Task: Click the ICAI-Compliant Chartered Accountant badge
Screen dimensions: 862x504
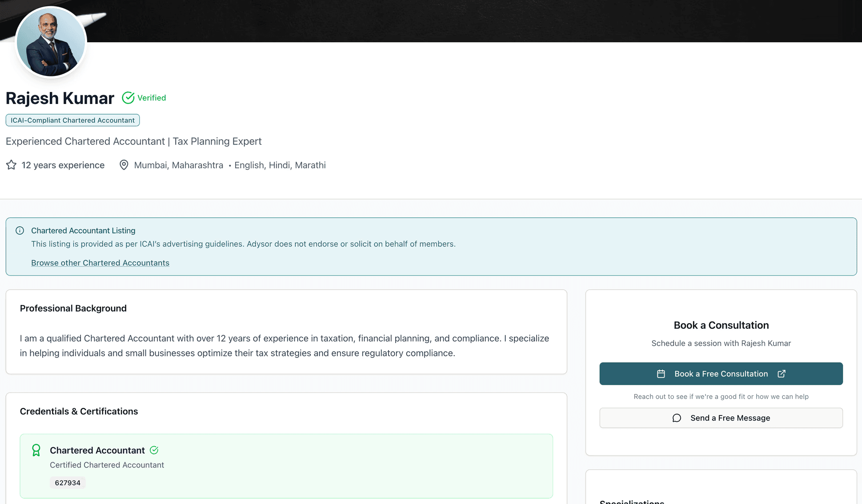Action: [72, 120]
